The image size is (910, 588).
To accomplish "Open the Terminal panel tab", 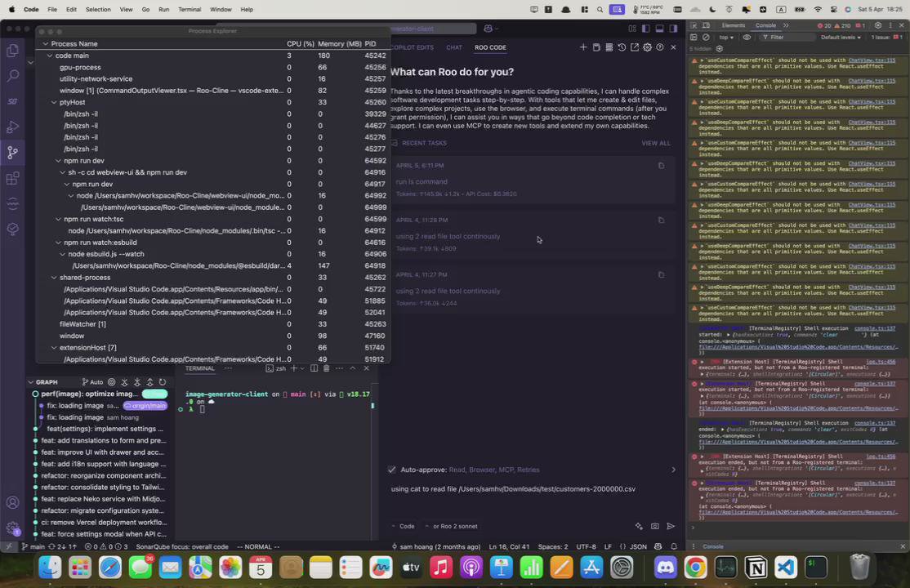I will point(199,368).
